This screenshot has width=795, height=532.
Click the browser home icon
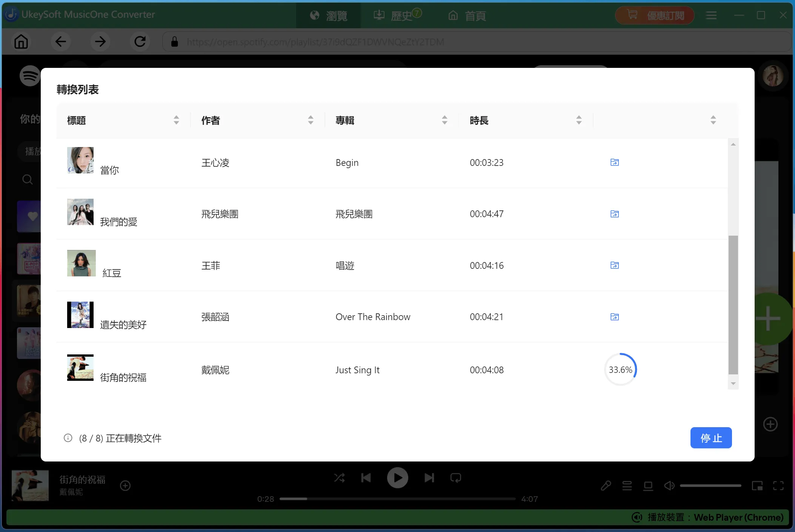pyautogui.click(x=21, y=41)
